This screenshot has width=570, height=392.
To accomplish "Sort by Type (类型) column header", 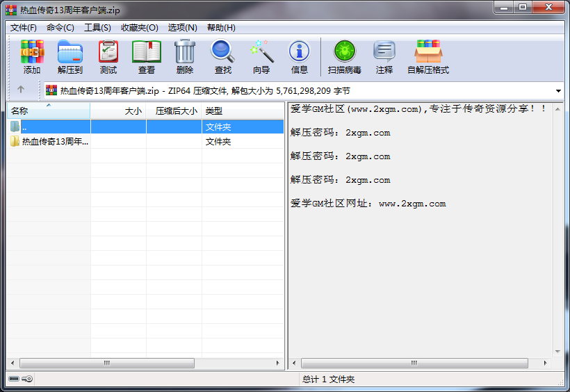I will (243, 111).
